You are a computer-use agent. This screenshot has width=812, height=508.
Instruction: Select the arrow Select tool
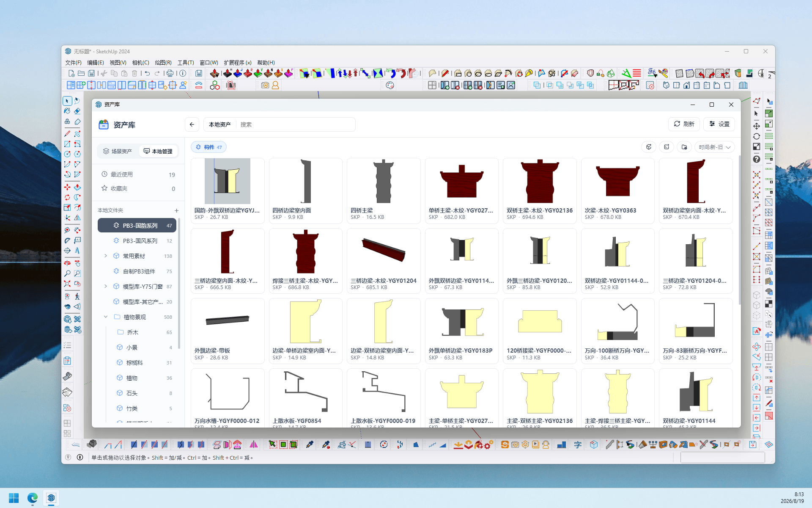pos(67,101)
